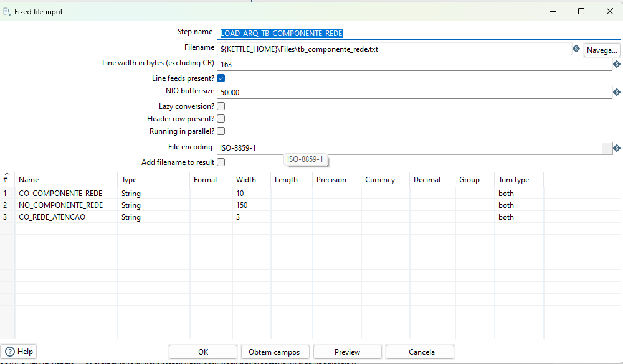The image size is (623, 364).
Task: Click the variable icon beside the Filename field
Action: pos(576,49)
